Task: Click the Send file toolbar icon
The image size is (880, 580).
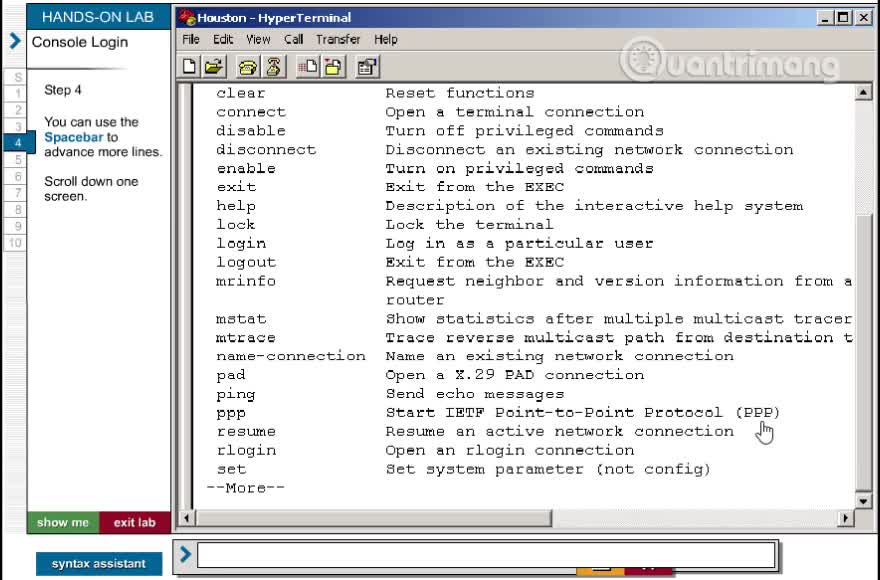Action: [308, 67]
